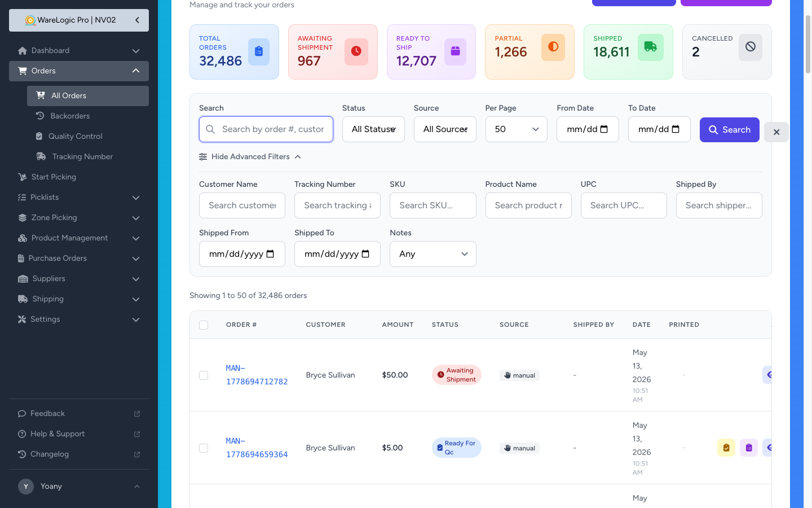Click the Tracking Number filter field
The height and width of the screenshot is (508, 812).
pyautogui.click(x=337, y=205)
